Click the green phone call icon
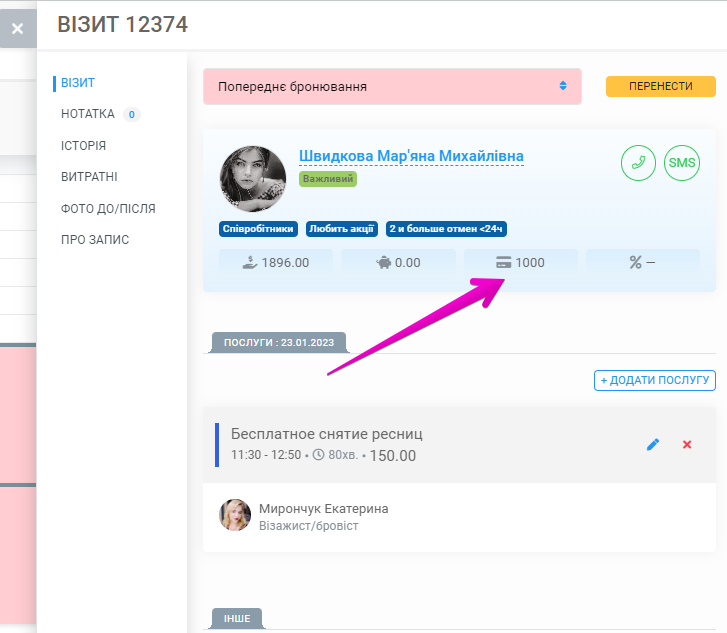 click(638, 163)
